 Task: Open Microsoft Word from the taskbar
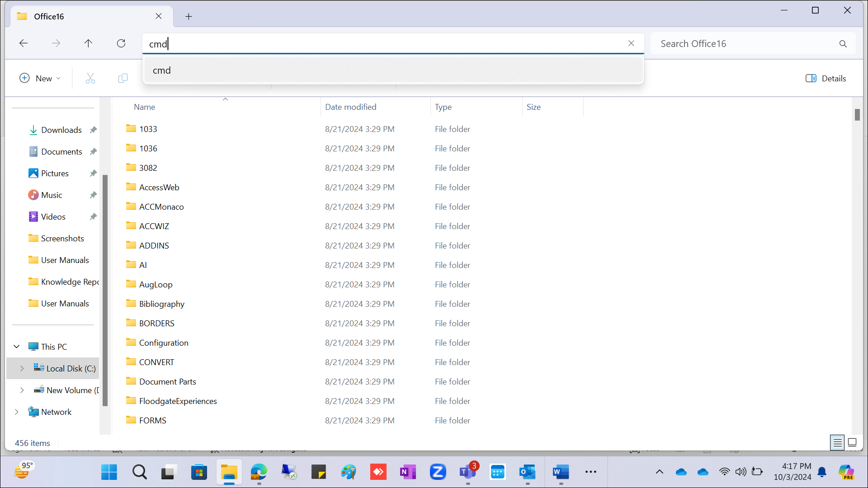tap(561, 472)
